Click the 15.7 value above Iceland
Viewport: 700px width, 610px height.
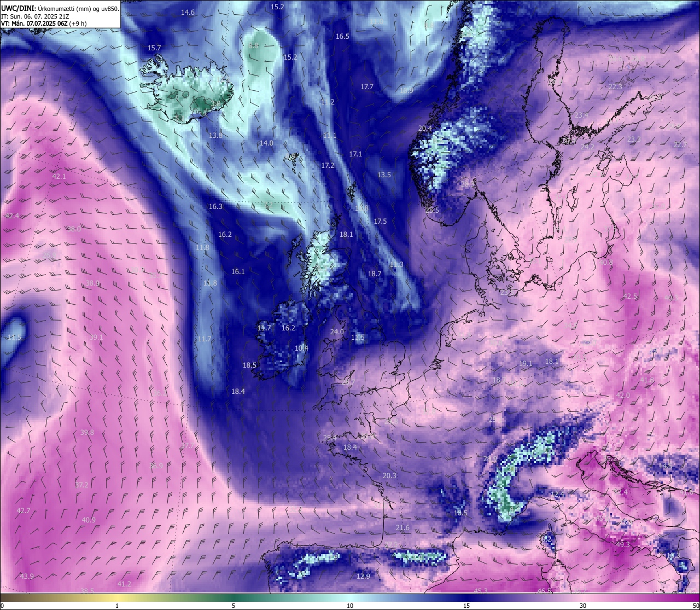(x=154, y=48)
